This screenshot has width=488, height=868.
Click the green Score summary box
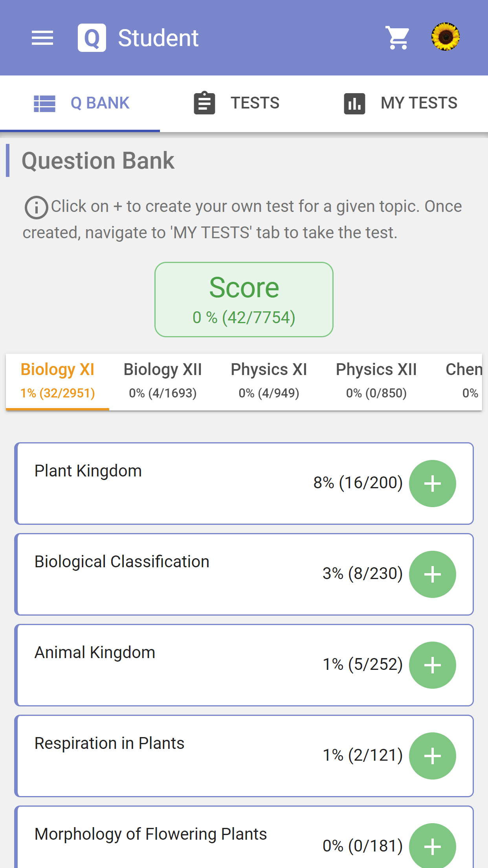click(244, 300)
